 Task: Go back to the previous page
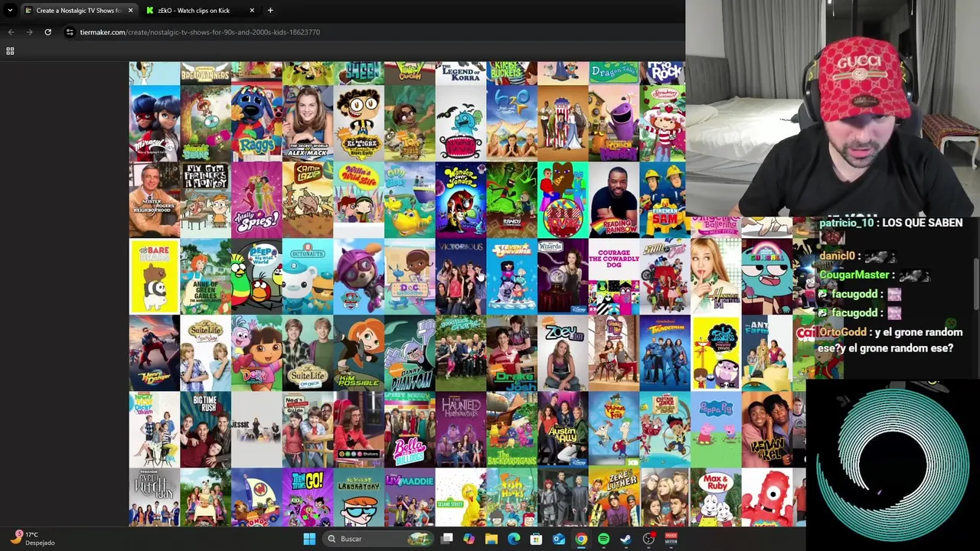(x=11, y=32)
